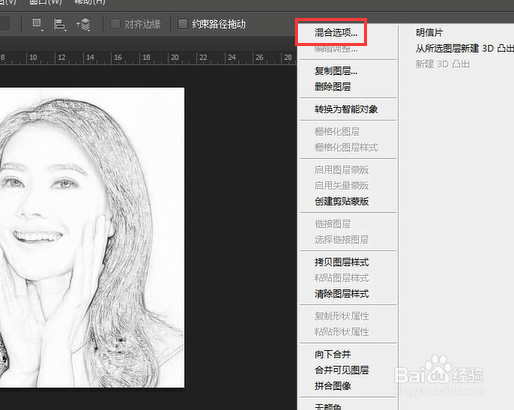Toggle the 约束路径拖动 checkbox
514x410 pixels.
point(182,24)
